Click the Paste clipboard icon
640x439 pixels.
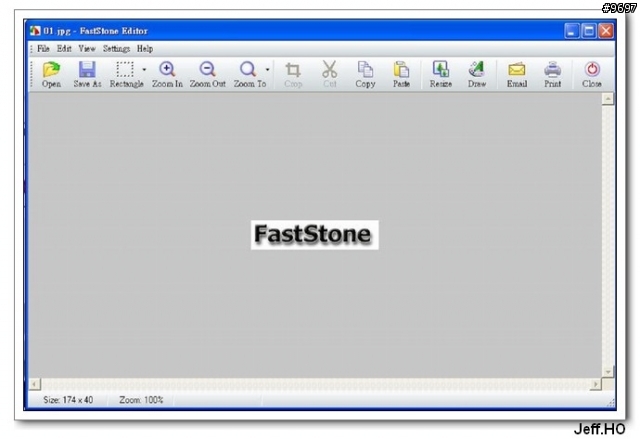click(401, 74)
